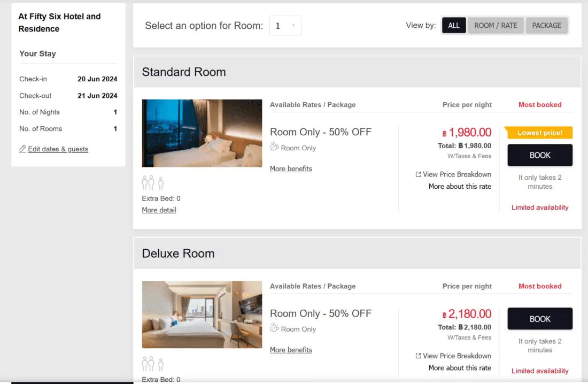Book the Standard Room
This screenshot has width=588, height=384.
[x=540, y=155]
